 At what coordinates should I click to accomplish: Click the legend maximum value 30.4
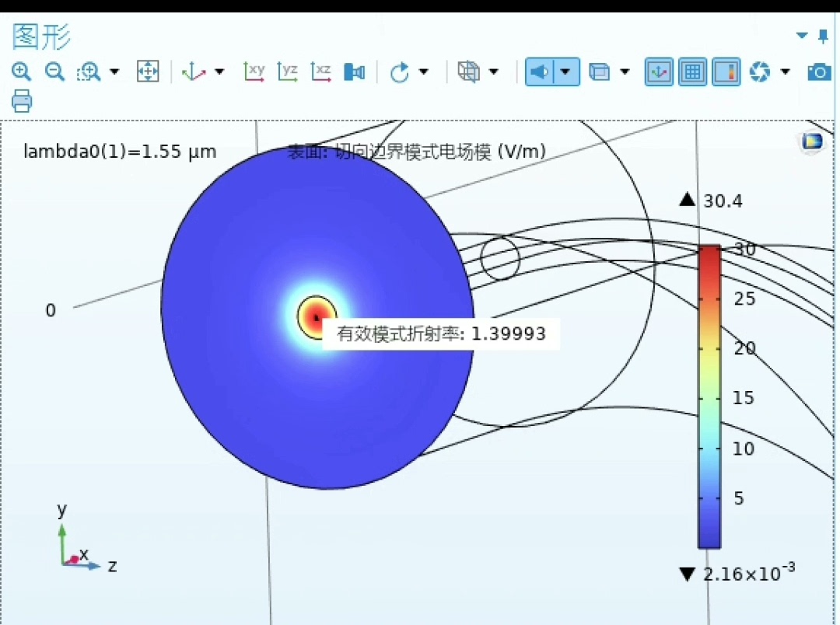pyautogui.click(x=723, y=201)
